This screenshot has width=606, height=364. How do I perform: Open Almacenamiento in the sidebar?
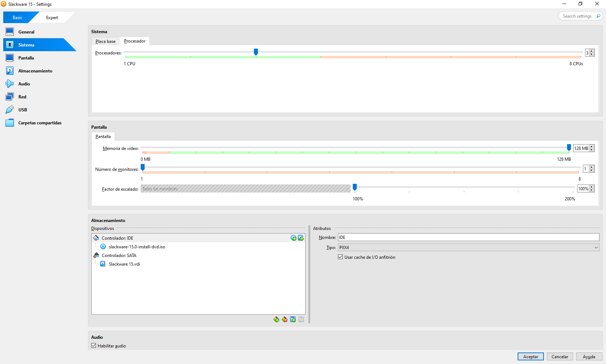40,71
